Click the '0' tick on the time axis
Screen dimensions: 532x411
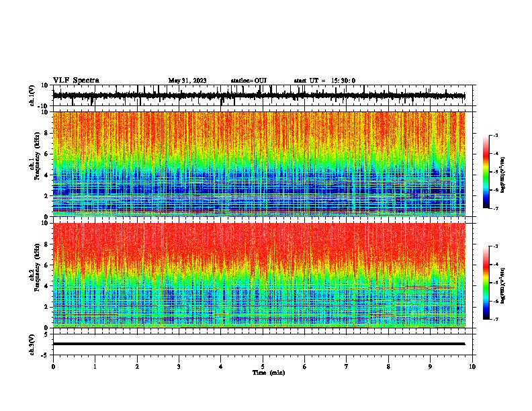(53, 367)
